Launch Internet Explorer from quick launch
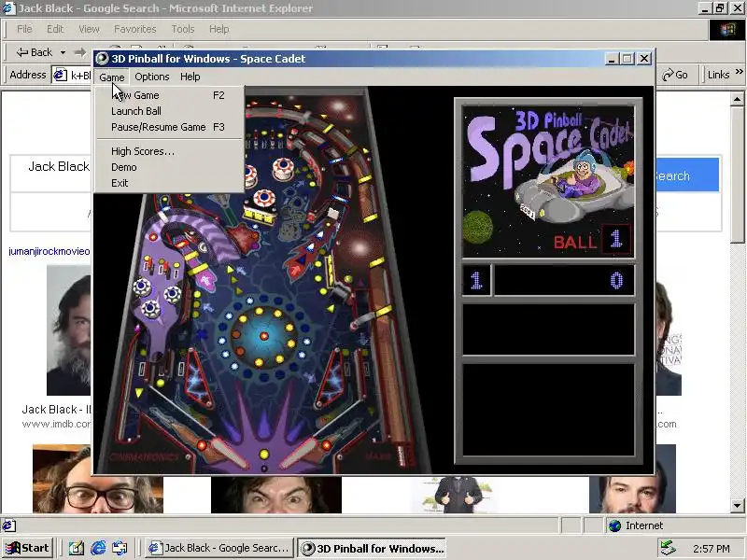The width and height of the screenshot is (747, 560). click(98, 549)
